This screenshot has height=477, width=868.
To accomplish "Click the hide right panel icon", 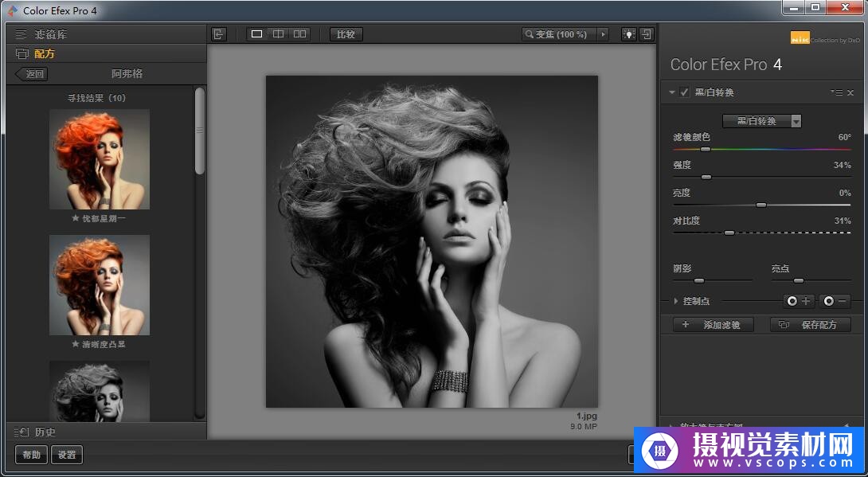I will point(647,34).
